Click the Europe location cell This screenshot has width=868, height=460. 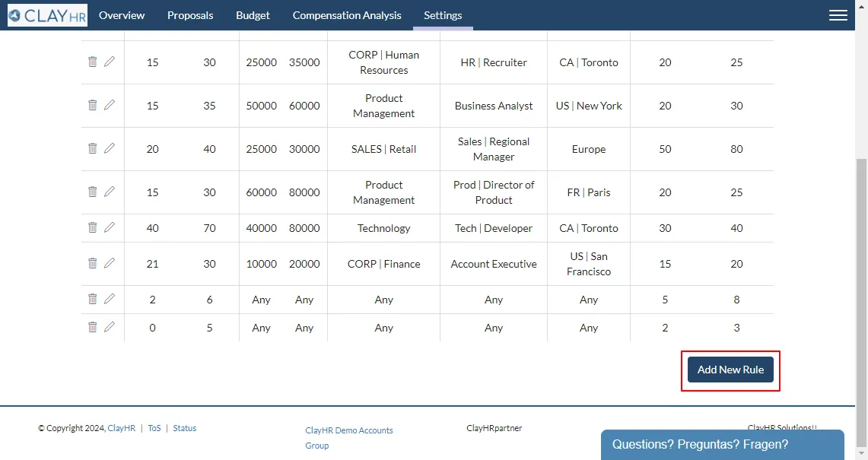pos(589,149)
